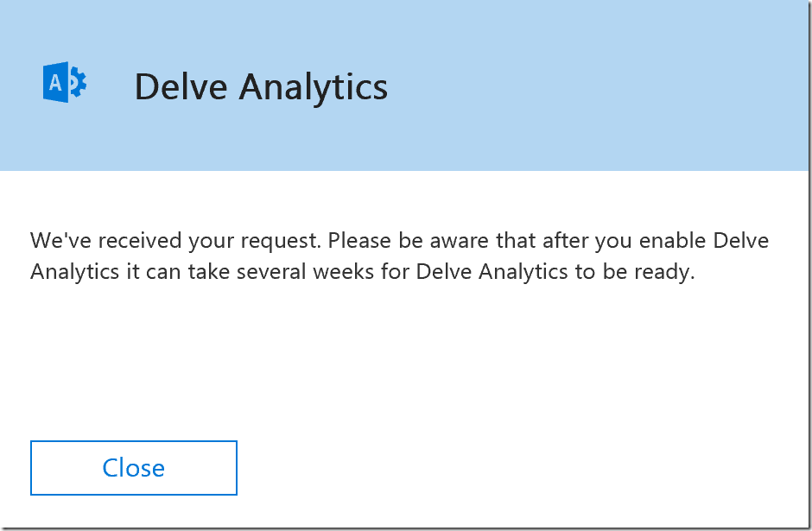Click the word Analytics in the title
The image size is (812, 531).
coord(314,88)
